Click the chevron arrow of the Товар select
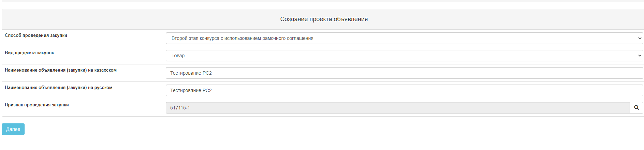Viewport: 644px width, 150px height. coord(640,56)
